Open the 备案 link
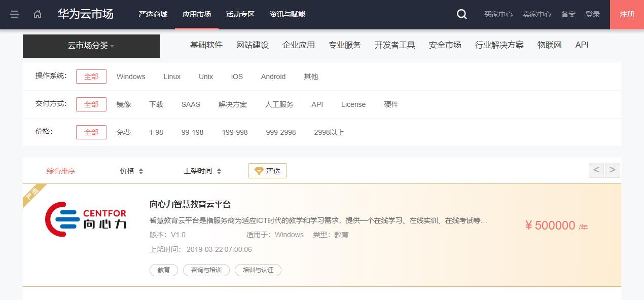 pos(568,14)
